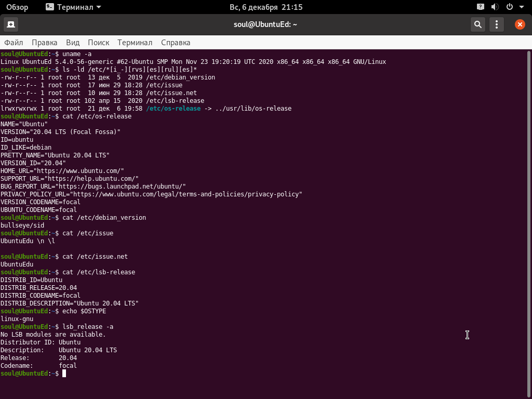Viewport: 532px width, 399px height.
Task: Open the clock showing Вс, 6 декабря 21:15
Action: pos(266,7)
